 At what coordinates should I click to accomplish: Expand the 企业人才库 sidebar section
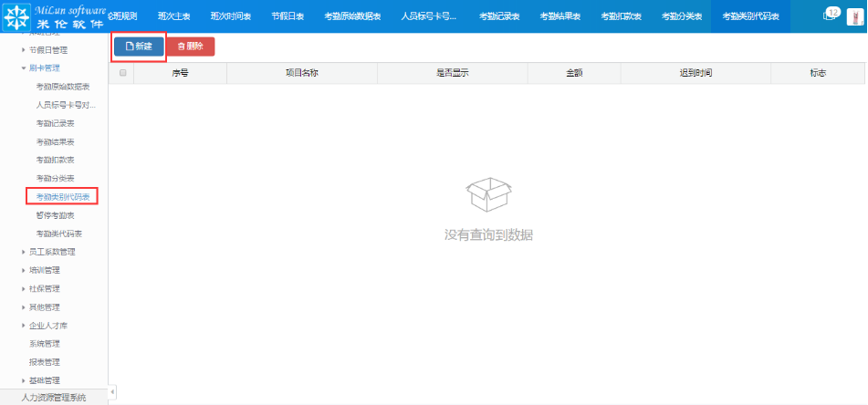coord(24,325)
